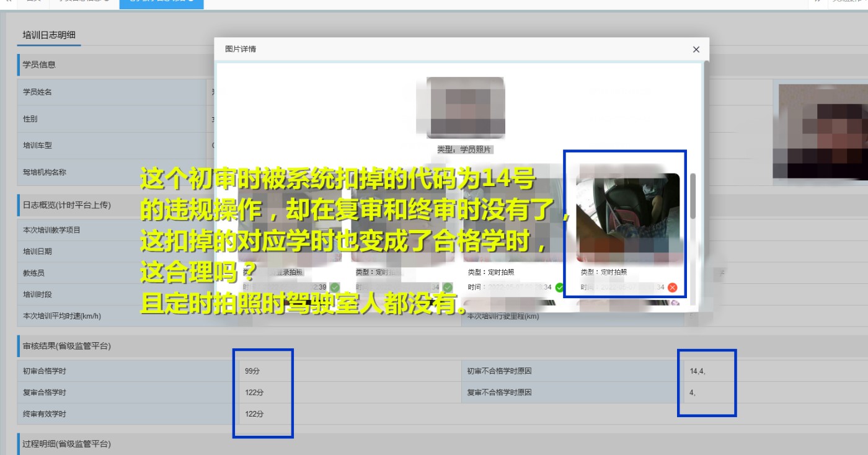Click the tab-scroll right arrow in the top bar

click(x=817, y=3)
